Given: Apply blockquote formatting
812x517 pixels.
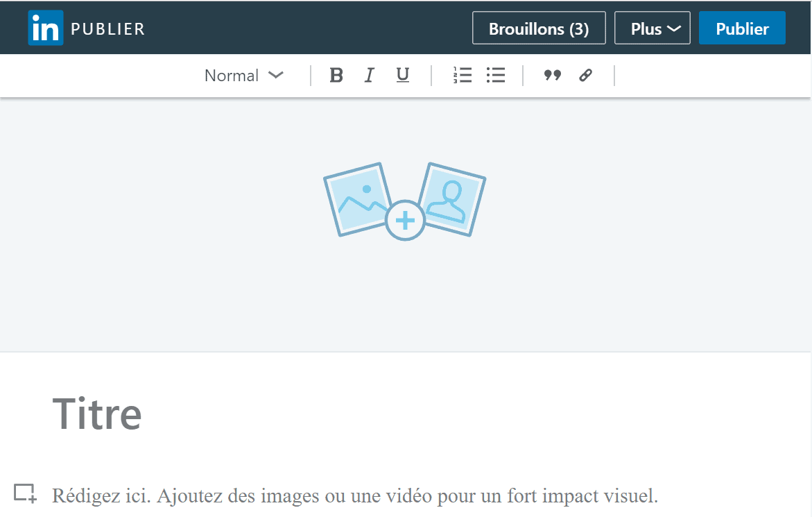Looking at the screenshot, I should [x=553, y=76].
